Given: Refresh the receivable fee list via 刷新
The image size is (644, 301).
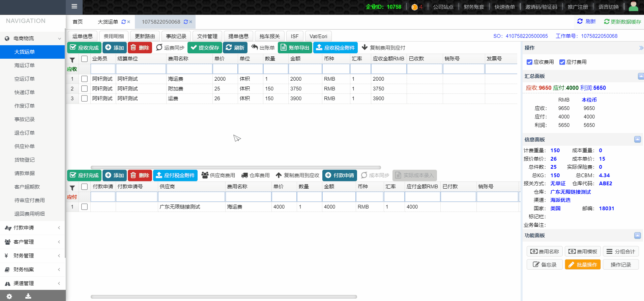Looking at the screenshot, I should 235,48.
